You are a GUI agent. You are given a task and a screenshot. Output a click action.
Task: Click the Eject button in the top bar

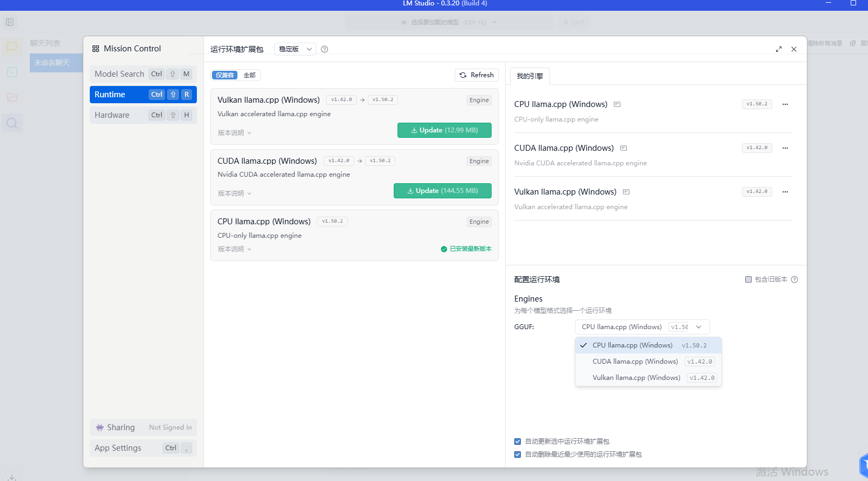pos(574,22)
